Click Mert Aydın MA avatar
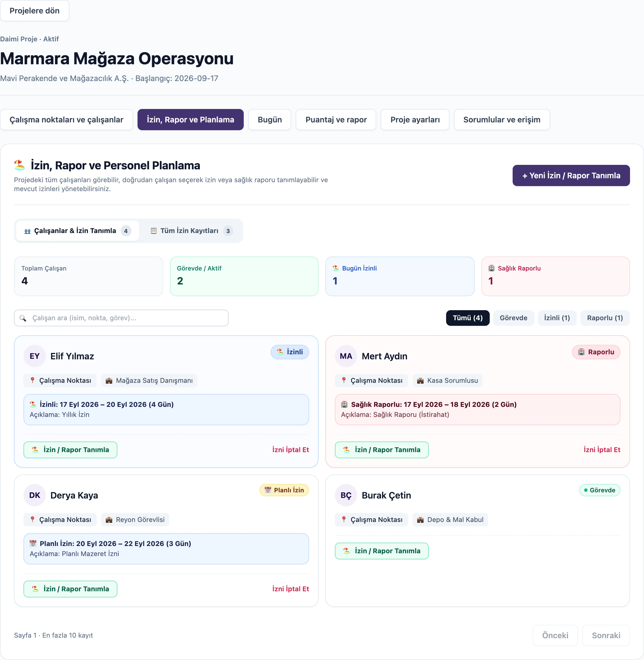This screenshot has width=644, height=660. coord(346,356)
